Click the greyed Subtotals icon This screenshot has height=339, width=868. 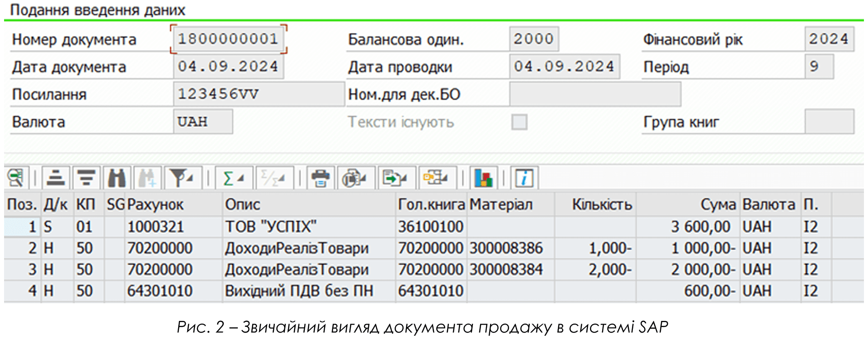[x=274, y=178]
